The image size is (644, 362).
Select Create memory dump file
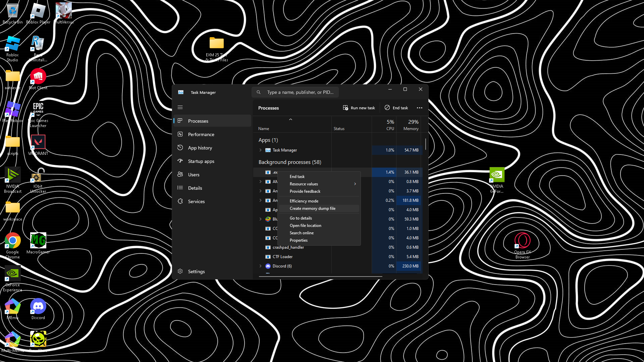point(313,208)
